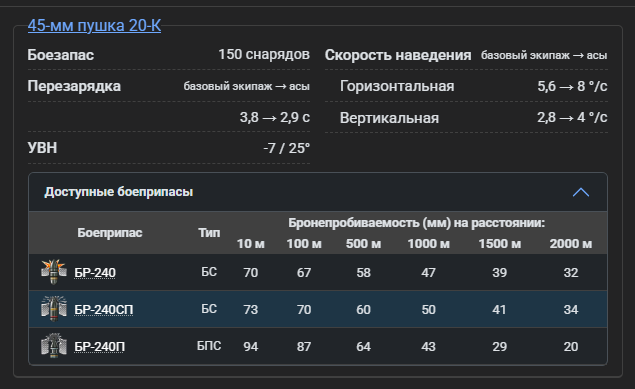Collapse the Доступные боеприпасы section chevron
The image size is (635, 389).
click(x=581, y=192)
